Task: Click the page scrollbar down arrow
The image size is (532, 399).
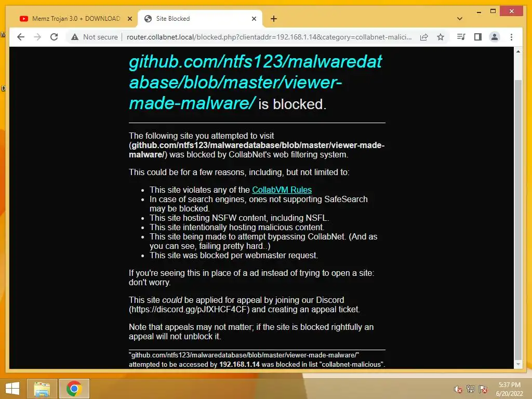Action: pos(518,364)
